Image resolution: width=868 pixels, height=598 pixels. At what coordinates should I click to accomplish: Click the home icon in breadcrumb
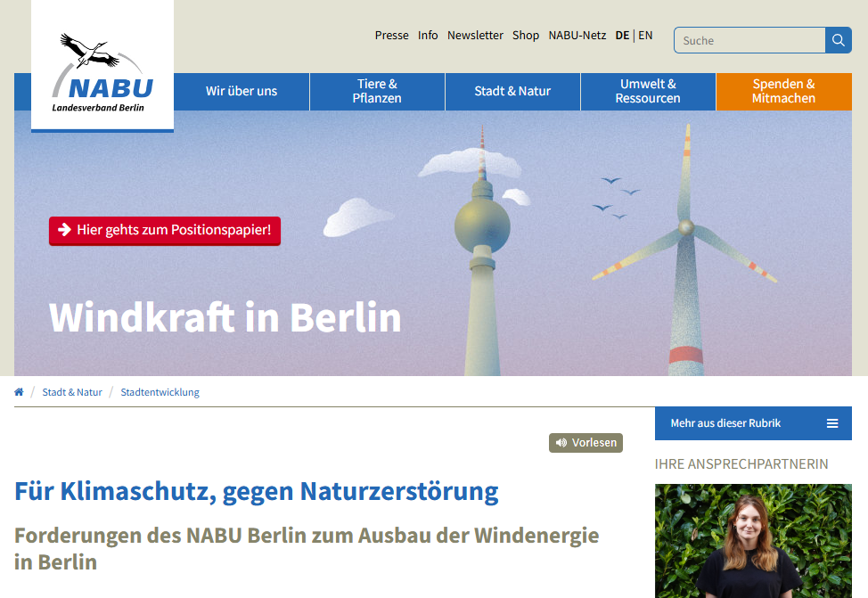pos(19,392)
